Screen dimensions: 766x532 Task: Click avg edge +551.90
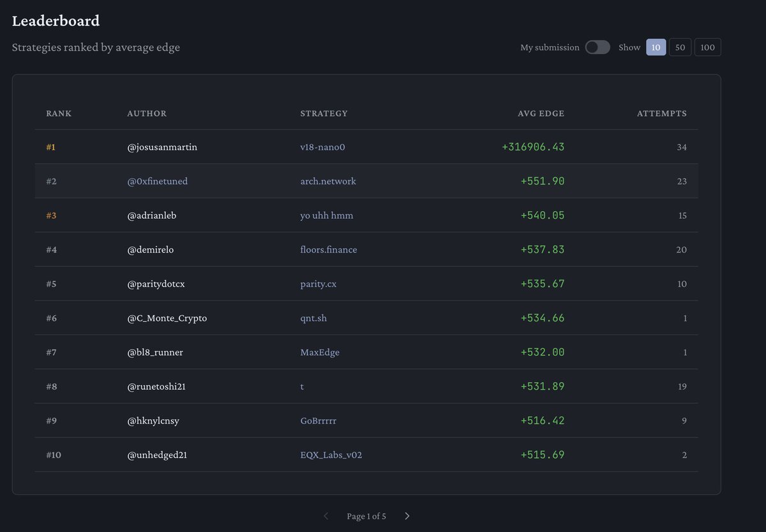coord(543,181)
